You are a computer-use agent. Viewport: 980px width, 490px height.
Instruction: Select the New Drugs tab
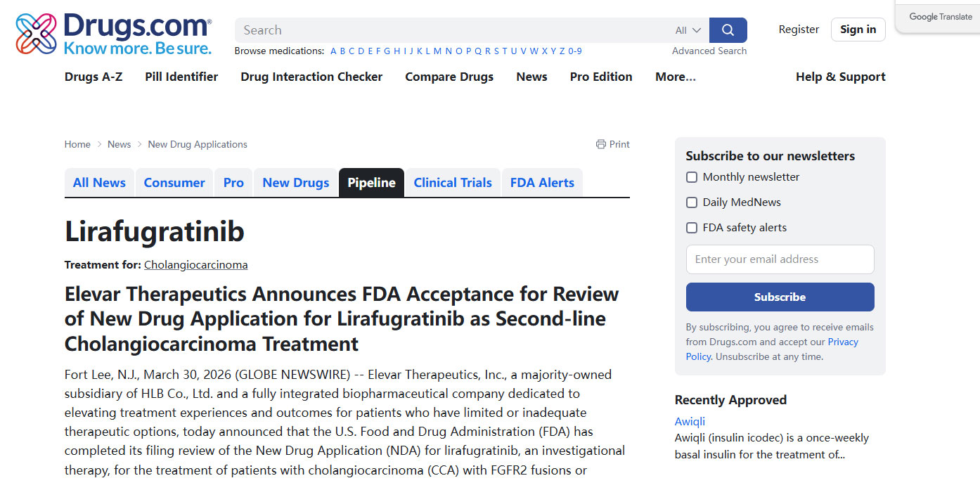pyautogui.click(x=295, y=183)
